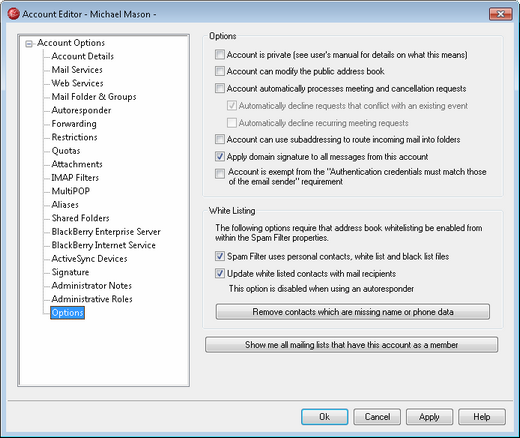520x438 pixels.
Task: Check Account can modify the public address book
Action: [220, 71]
